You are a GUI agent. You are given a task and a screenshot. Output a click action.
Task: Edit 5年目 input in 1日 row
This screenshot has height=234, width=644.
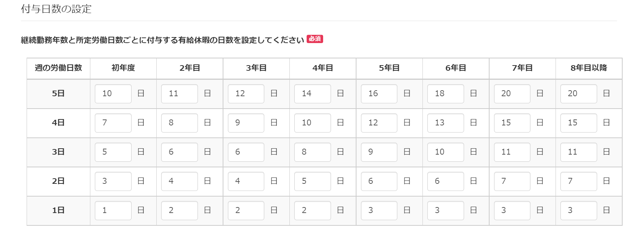click(379, 210)
